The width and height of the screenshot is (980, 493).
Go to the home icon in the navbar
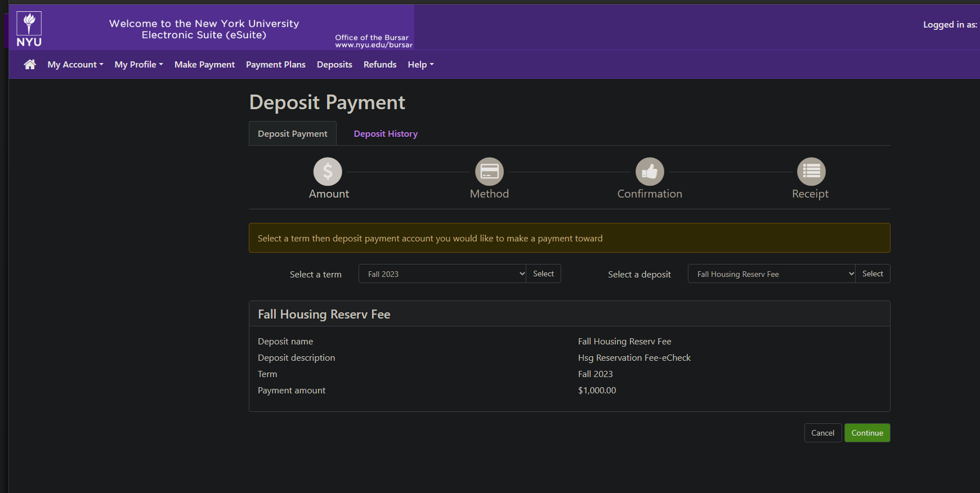pos(30,65)
